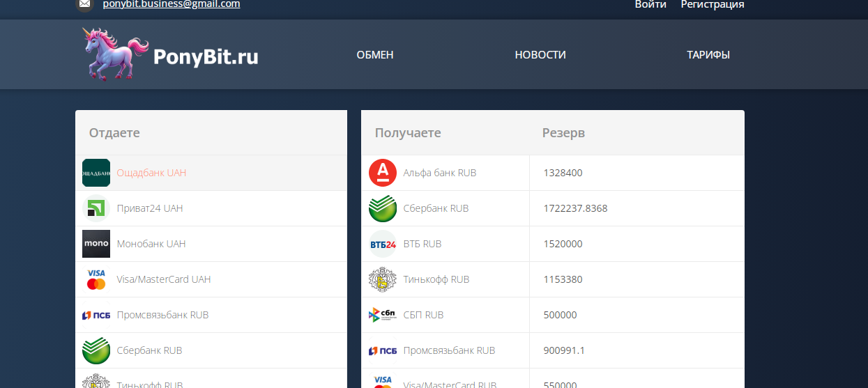This screenshot has height=388, width=868.
Task: Click the Тинькофф reserve value 1153380
Action: tap(563, 279)
